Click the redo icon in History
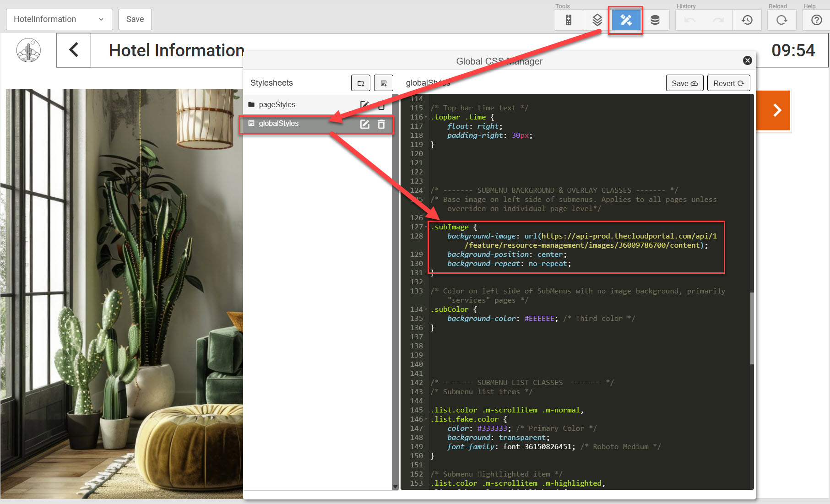Screen dimensions: 830x504 [x=718, y=20]
